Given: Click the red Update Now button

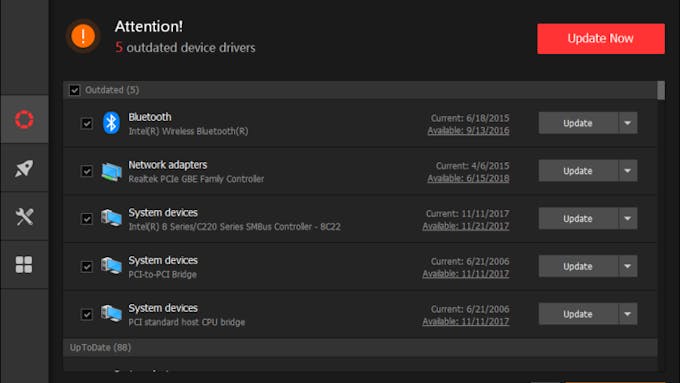Looking at the screenshot, I should tap(601, 39).
